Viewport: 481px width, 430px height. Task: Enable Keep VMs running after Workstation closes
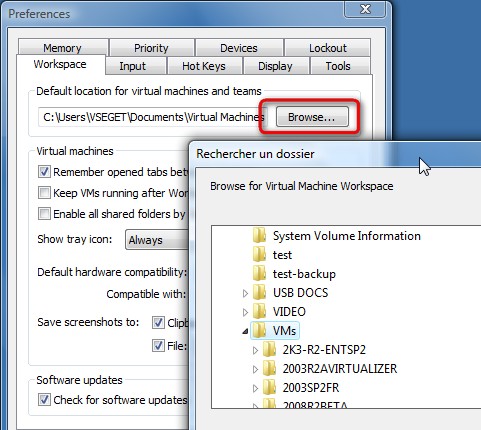point(44,193)
